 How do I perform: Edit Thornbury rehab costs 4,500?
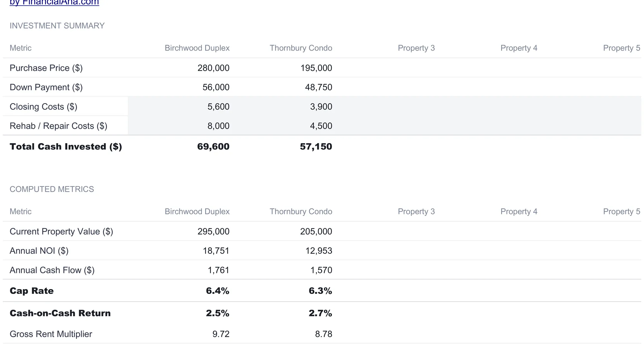321,126
